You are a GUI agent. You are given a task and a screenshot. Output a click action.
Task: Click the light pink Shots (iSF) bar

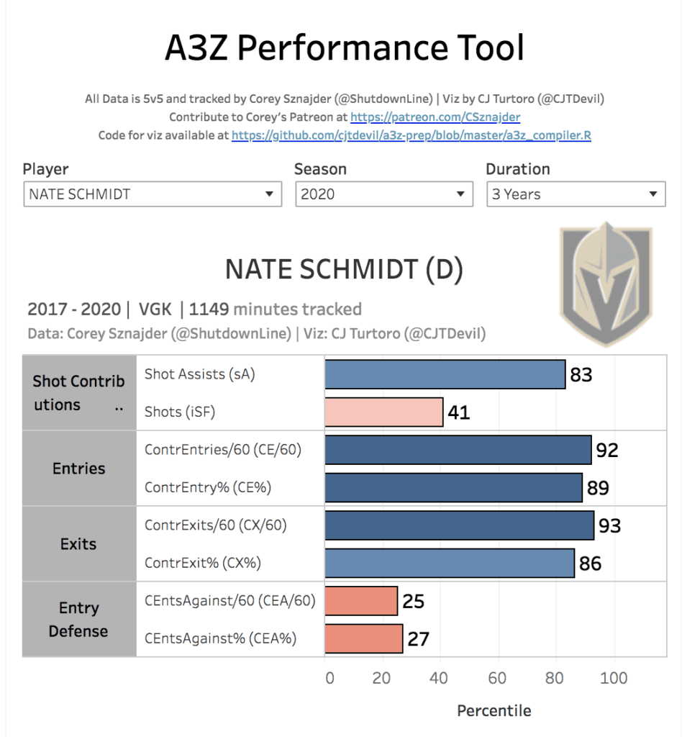383,412
